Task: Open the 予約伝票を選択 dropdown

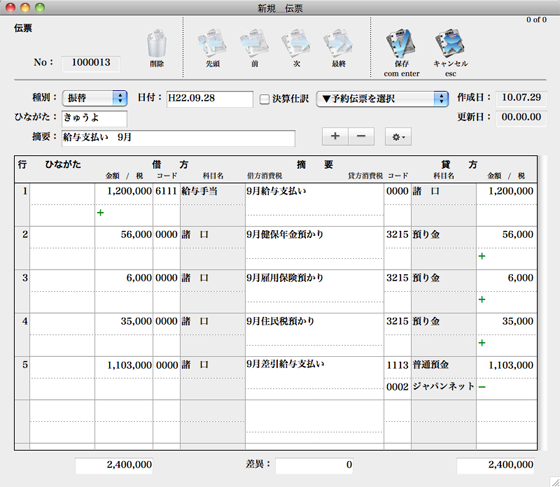Action: click(382, 99)
